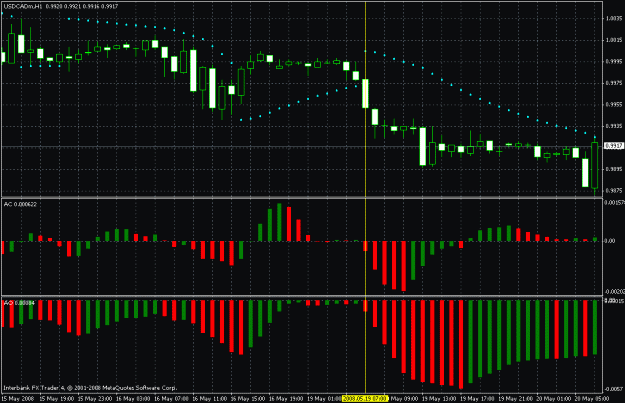
Task: Click the 0.9955 price axis value
Action: point(614,104)
